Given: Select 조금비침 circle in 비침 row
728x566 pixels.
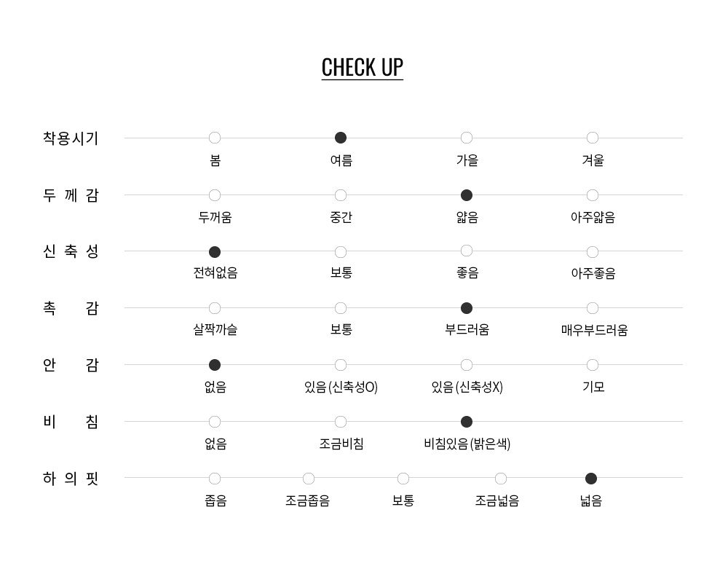Looking at the screenshot, I should pyautogui.click(x=340, y=422).
